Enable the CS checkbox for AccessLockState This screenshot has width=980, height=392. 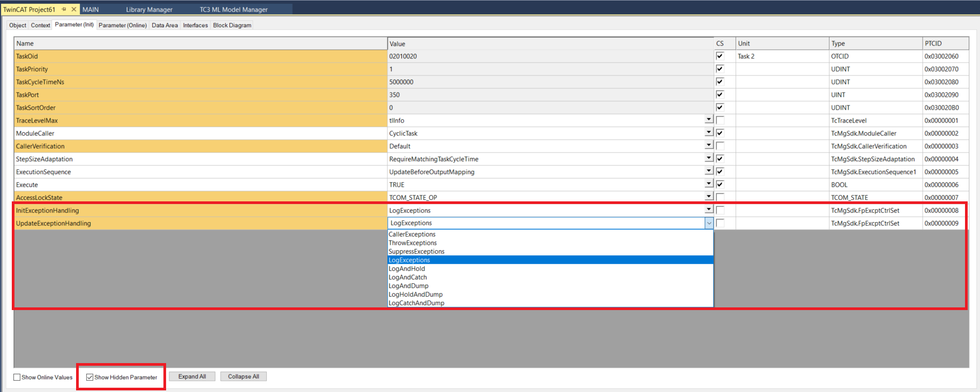[x=720, y=197]
